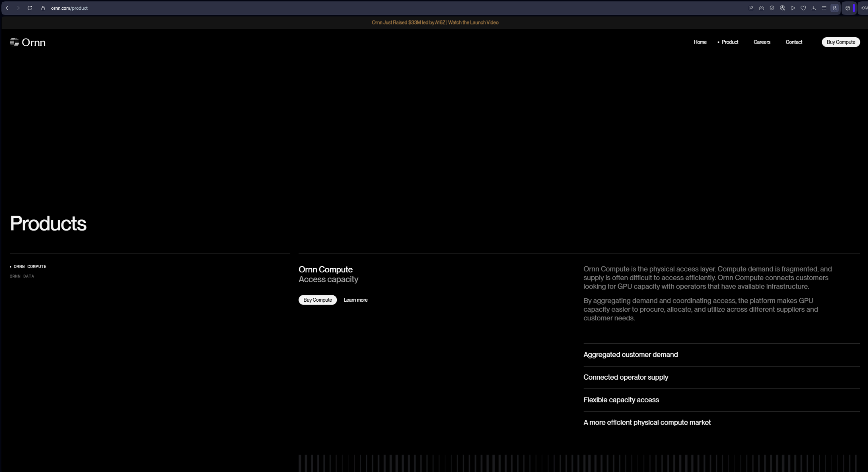Open the user profile icon

(x=835, y=8)
